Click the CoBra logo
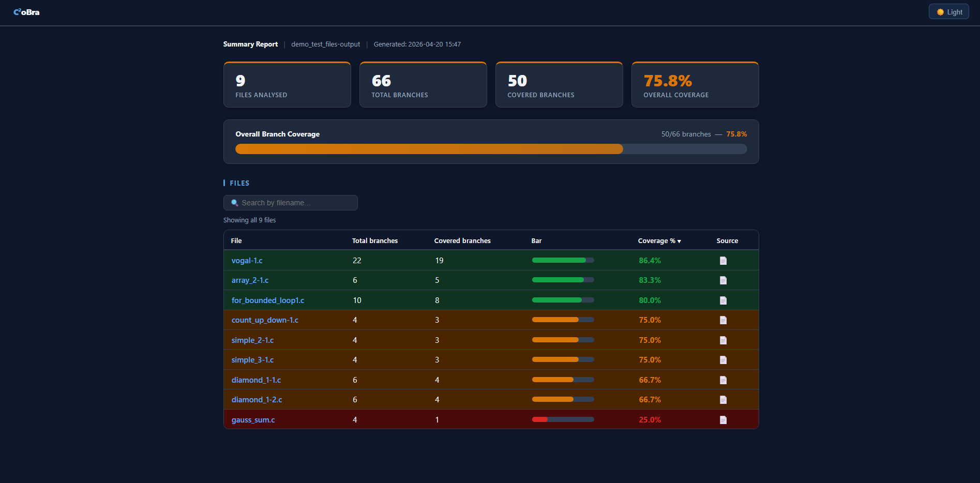Image resolution: width=980 pixels, height=483 pixels. (x=26, y=11)
